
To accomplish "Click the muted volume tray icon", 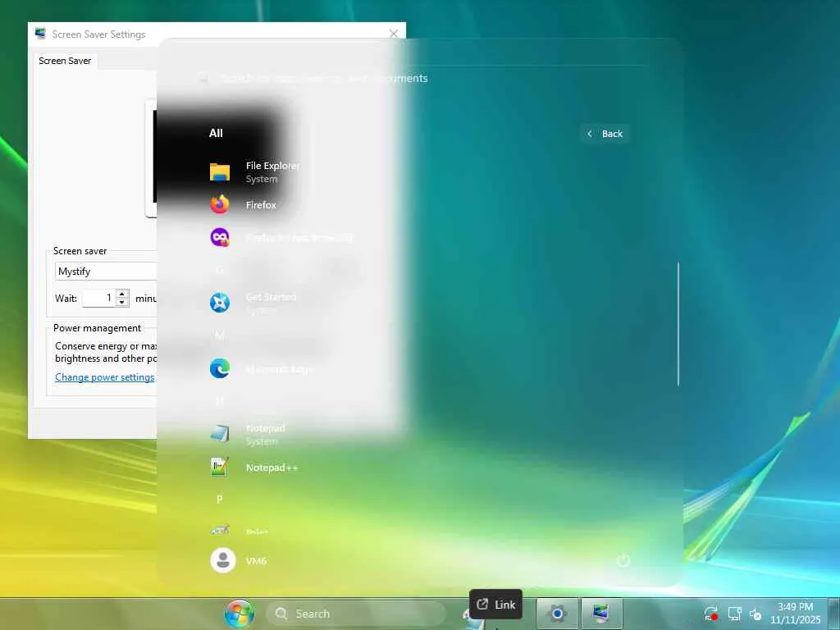I will (756, 614).
